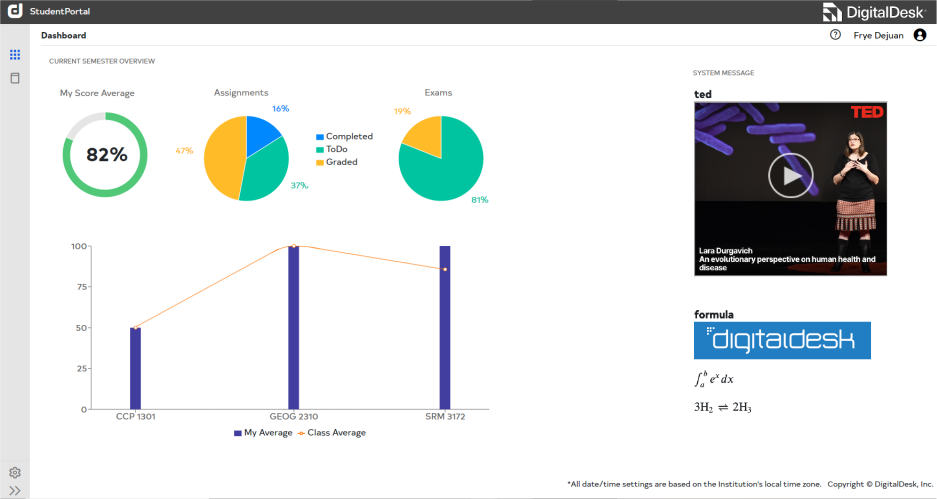The image size is (937, 499).
Task: Play the TED video
Action: pyautogui.click(x=790, y=177)
